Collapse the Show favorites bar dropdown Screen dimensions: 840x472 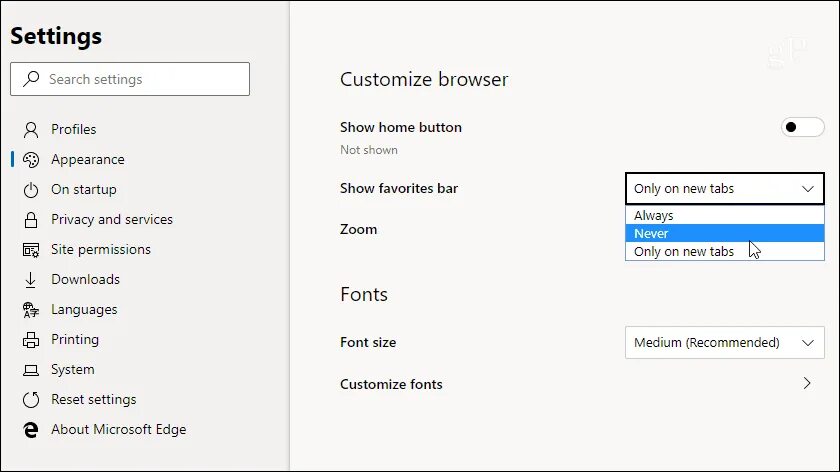click(724, 189)
